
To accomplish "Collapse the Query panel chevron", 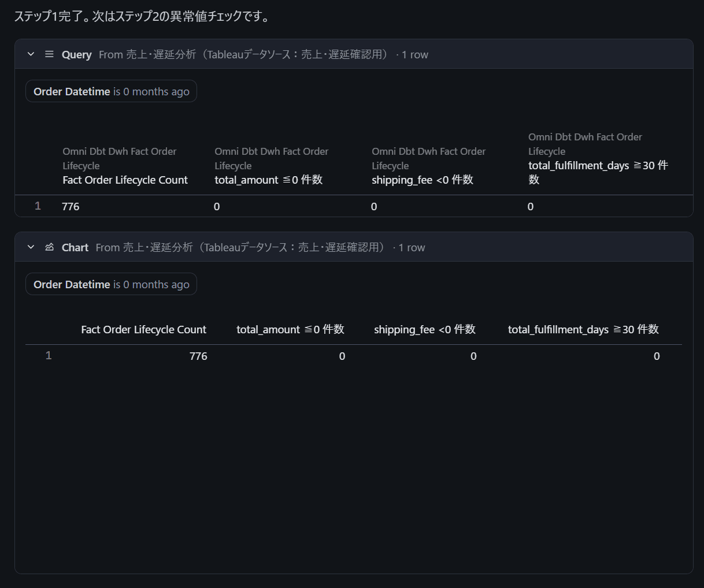I will coord(31,54).
